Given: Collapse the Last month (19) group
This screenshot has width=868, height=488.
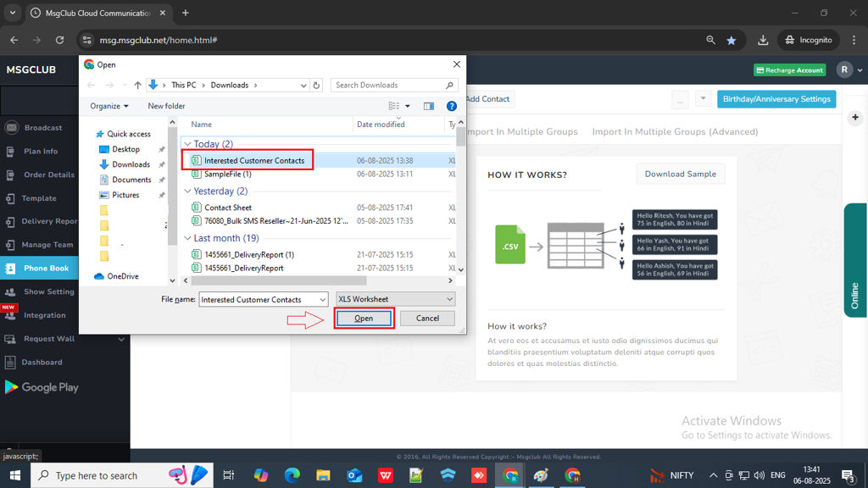Looking at the screenshot, I should coord(187,238).
